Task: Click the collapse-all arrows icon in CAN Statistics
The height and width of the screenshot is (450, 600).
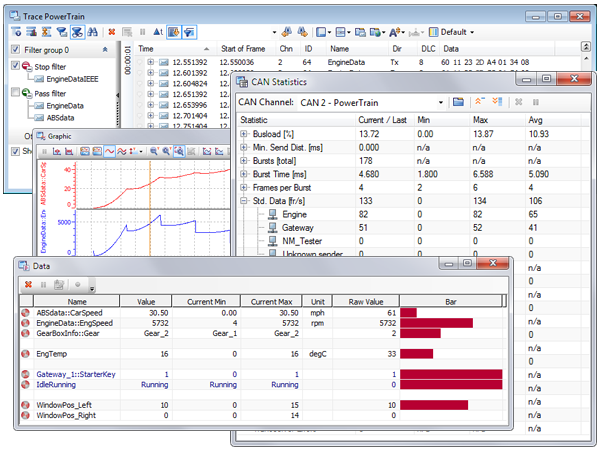Action: (480, 102)
